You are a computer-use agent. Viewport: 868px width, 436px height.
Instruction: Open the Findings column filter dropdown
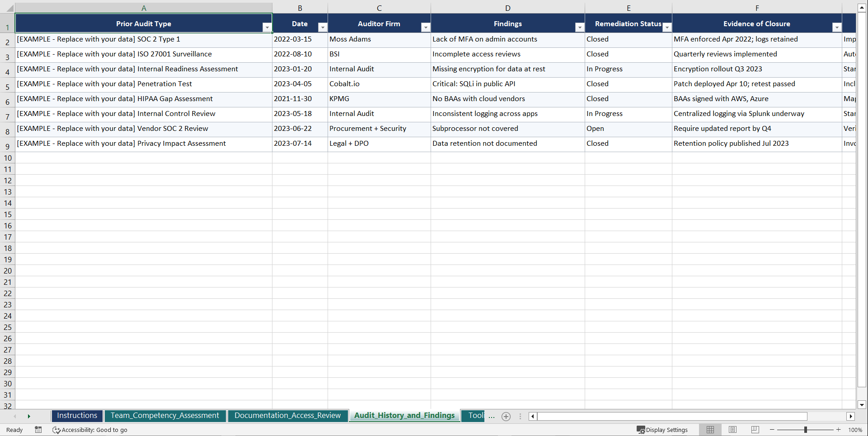[x=579, y=28]
